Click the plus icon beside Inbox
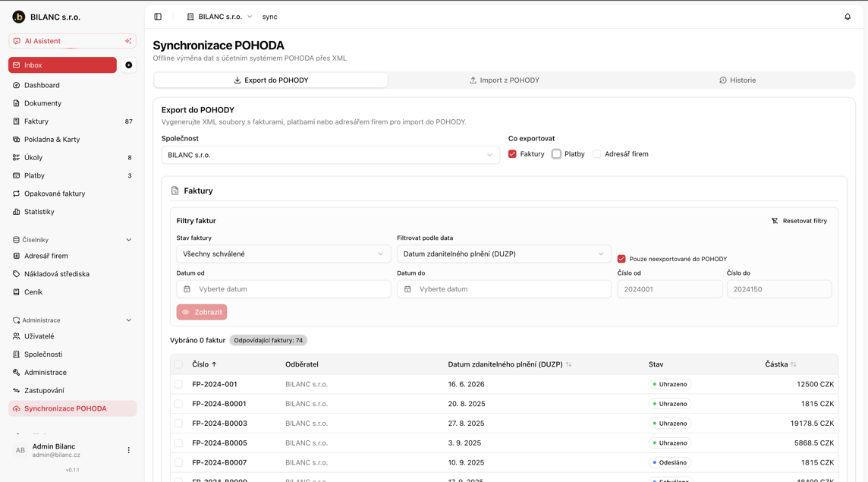Viewport: 868px width, 482px height. click(x=128, y=65)
